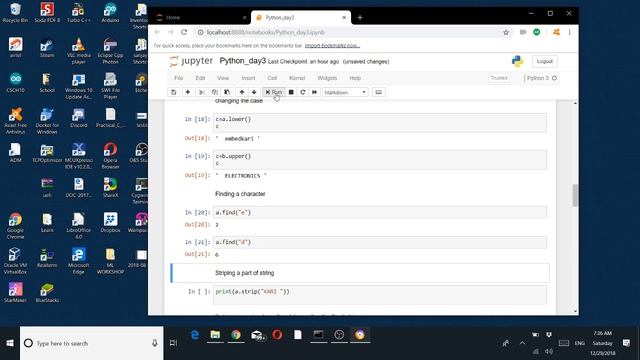
Task: Click 'Finding a character' heading text
Action: click(x=240, y=194)
